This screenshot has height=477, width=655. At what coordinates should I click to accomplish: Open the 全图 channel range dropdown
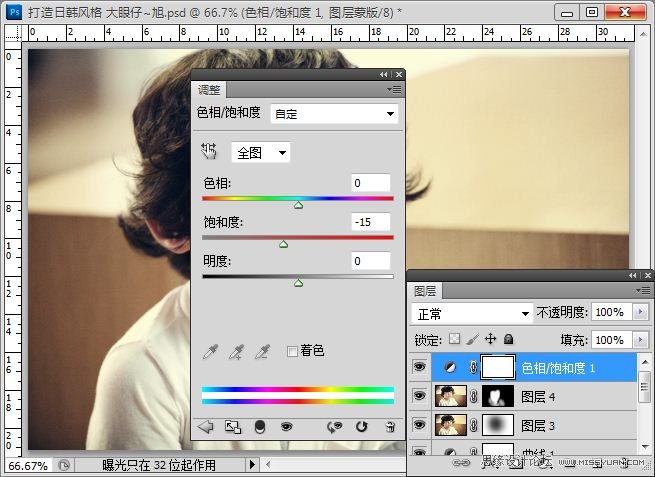click(261, 152)
